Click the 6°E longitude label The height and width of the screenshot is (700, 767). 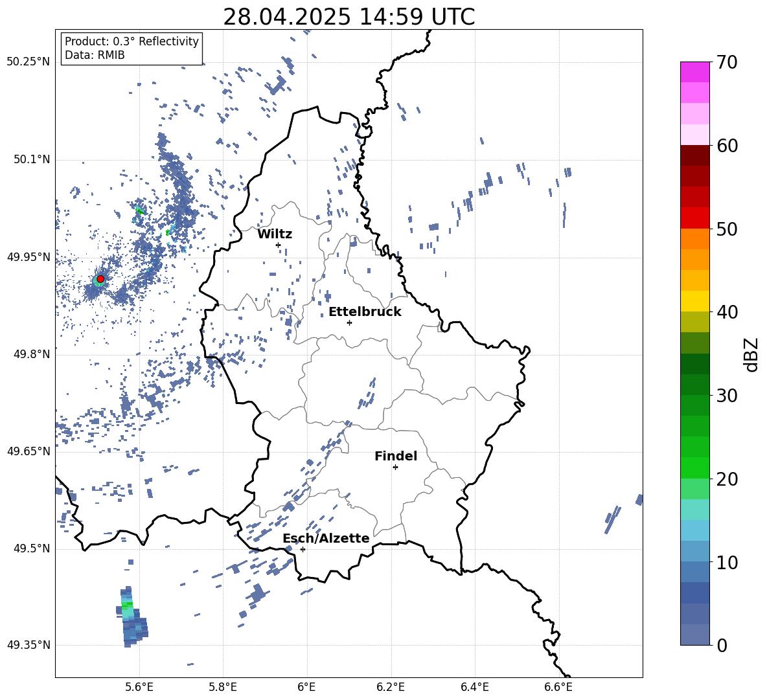point(306,687)
